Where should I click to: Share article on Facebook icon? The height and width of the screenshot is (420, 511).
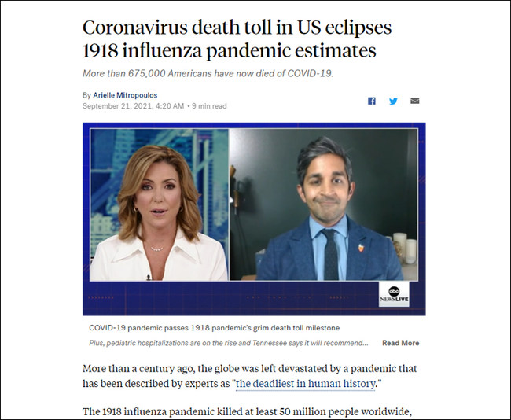tap(372, 101)
